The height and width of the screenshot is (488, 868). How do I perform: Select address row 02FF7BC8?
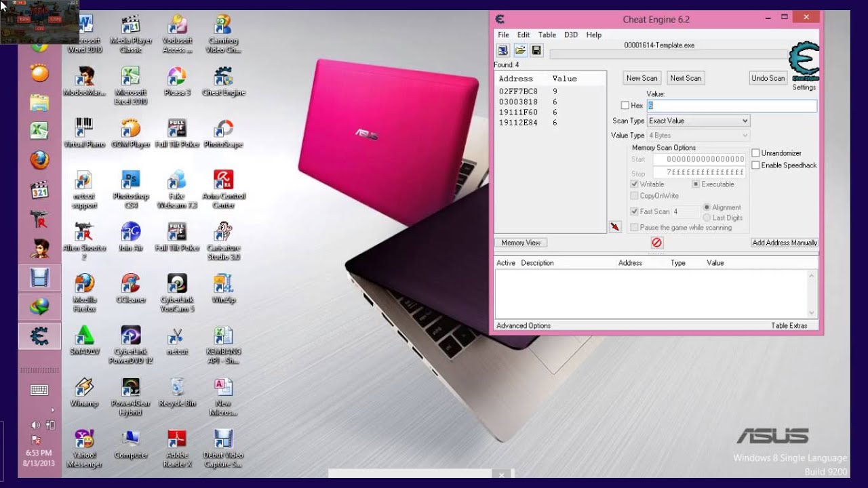click(x=551, y=91)
